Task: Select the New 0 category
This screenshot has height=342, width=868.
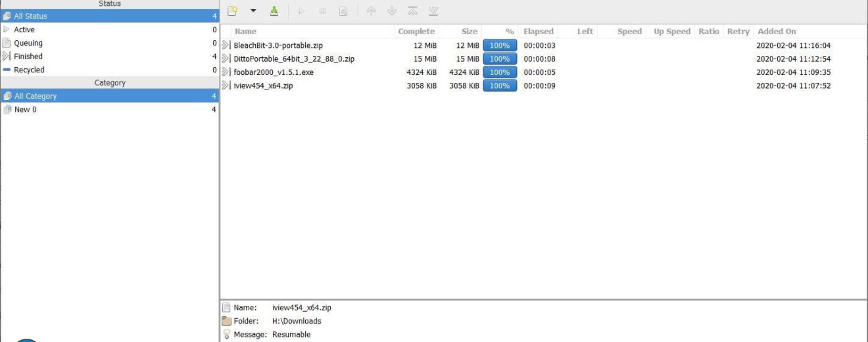Action: point(109,110)
